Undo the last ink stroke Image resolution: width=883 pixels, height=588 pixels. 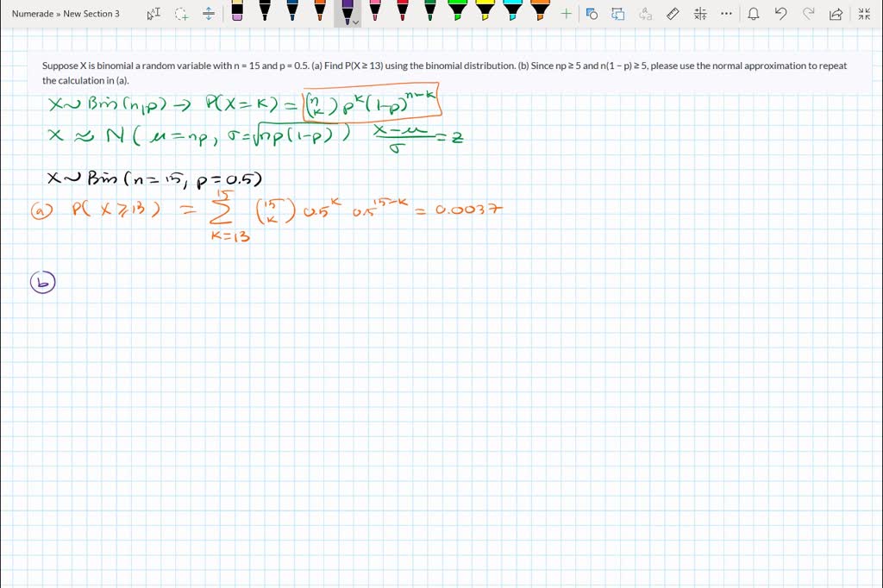(x=780, y=14)
